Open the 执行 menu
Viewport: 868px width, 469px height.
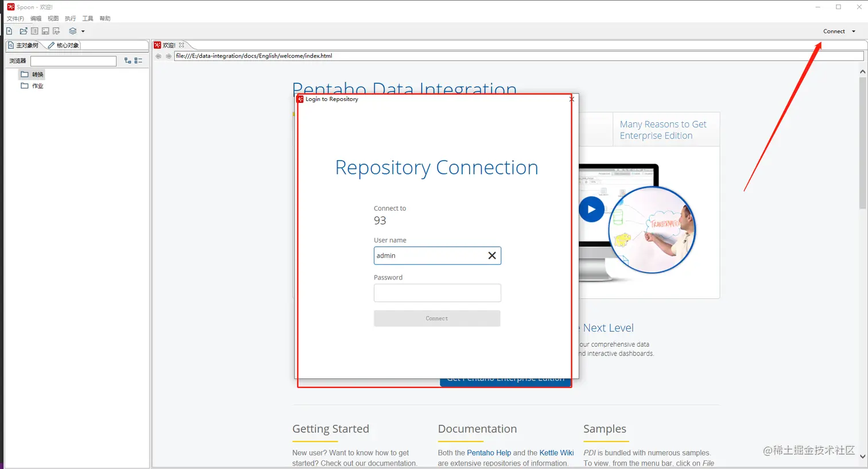click(x=70, y=18)
